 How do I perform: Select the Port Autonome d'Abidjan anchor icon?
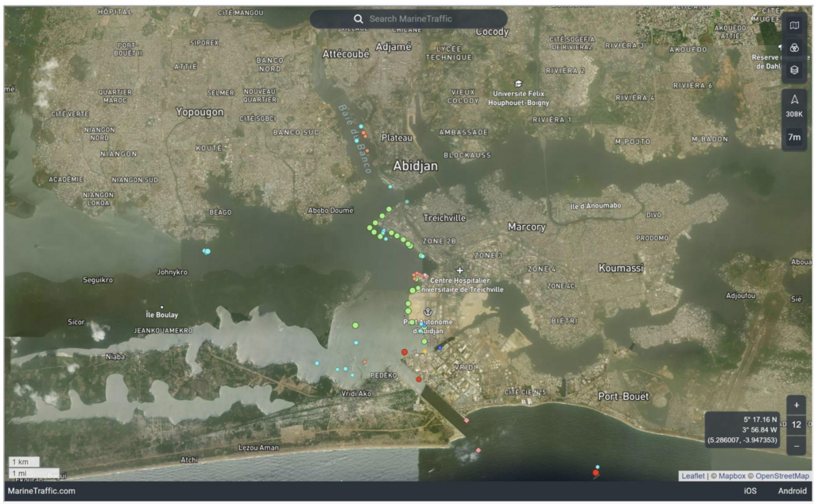pyautogui.click(x=426, y=312)
